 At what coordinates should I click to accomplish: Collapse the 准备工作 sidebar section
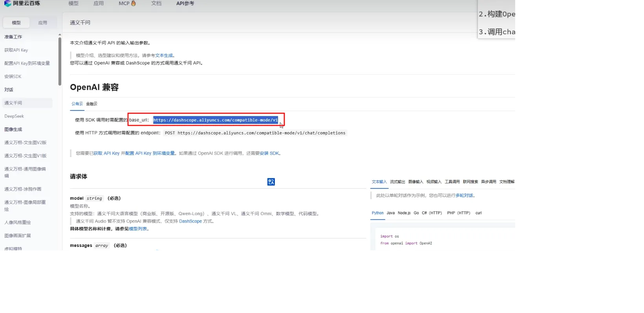13,37
